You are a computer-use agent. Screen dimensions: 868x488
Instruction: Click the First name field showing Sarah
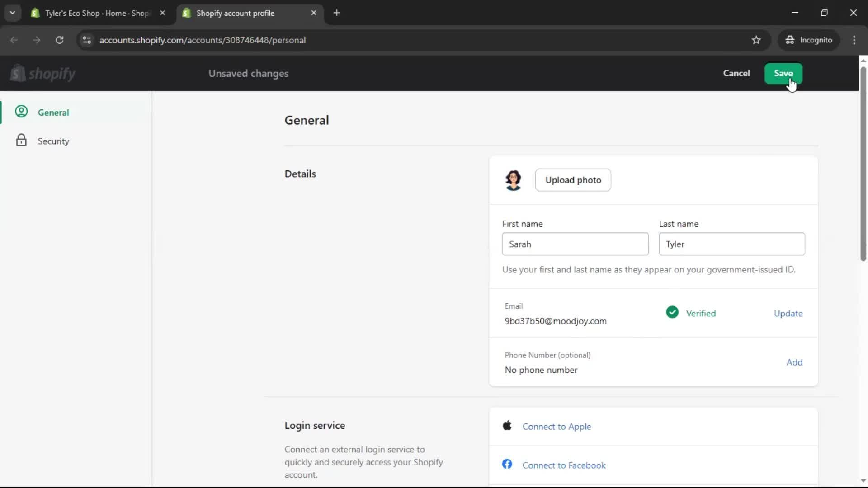[x=575, y=244]
